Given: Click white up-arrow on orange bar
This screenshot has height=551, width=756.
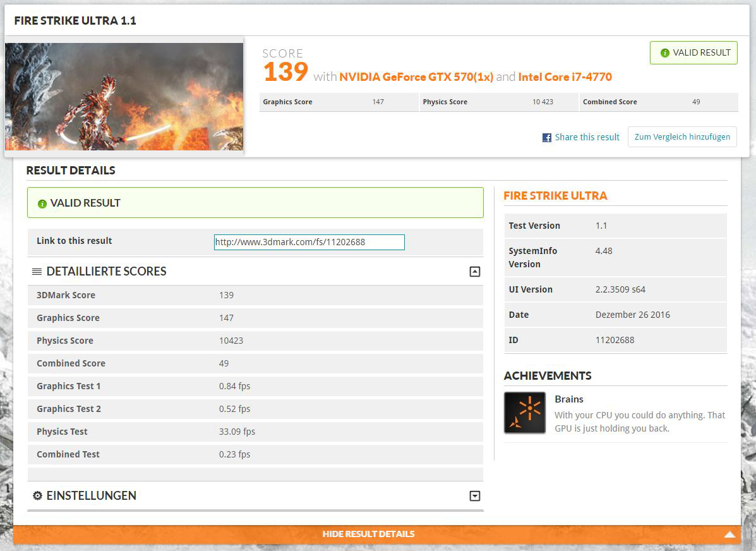Looking at the screenshot, I should 729,535.
